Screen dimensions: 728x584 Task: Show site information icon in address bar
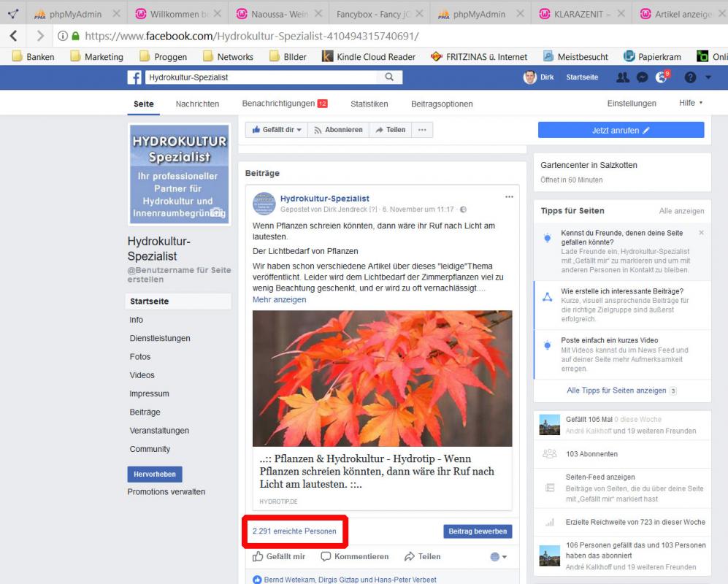63,36
